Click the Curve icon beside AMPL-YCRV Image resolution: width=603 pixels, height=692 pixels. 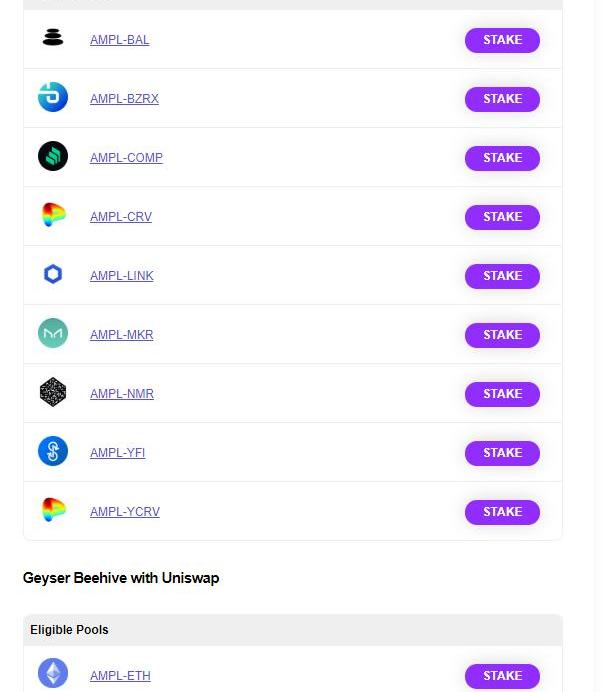pos(53,509)
